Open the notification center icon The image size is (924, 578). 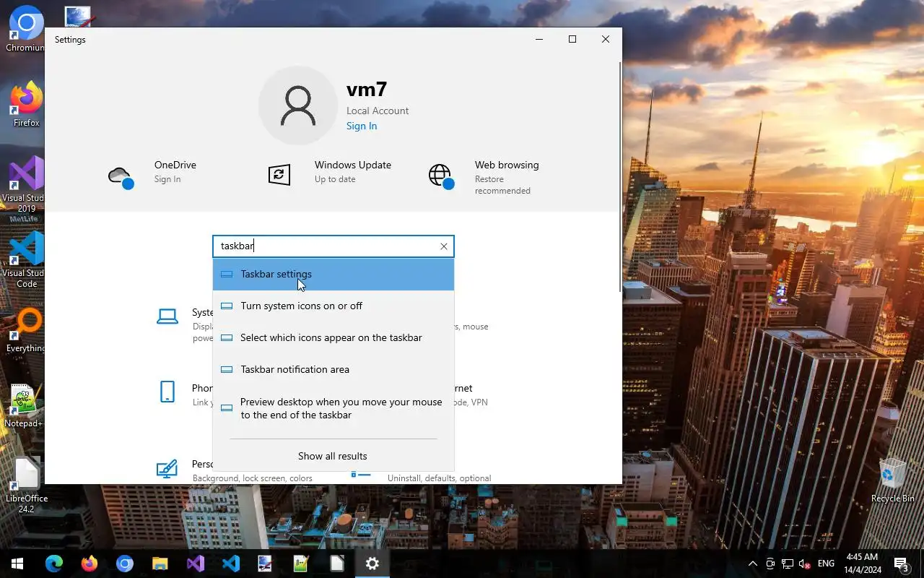pyautogui.click(x=901, y=564)
